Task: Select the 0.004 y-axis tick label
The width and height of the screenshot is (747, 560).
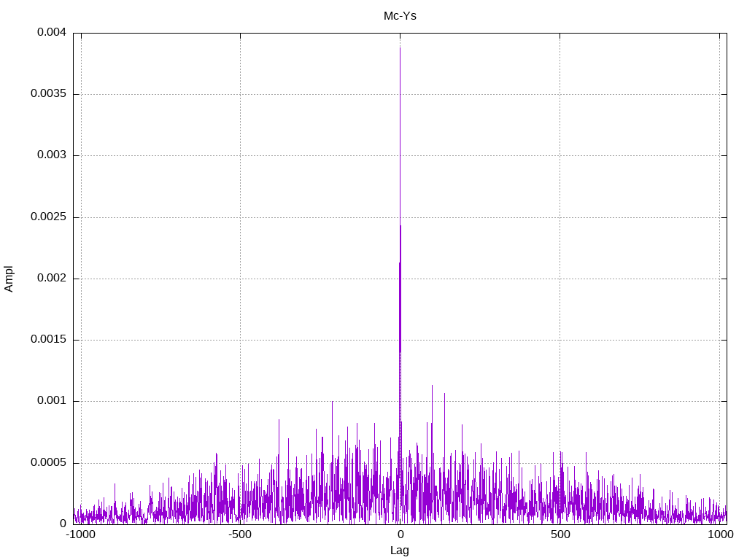Action: 52,33
